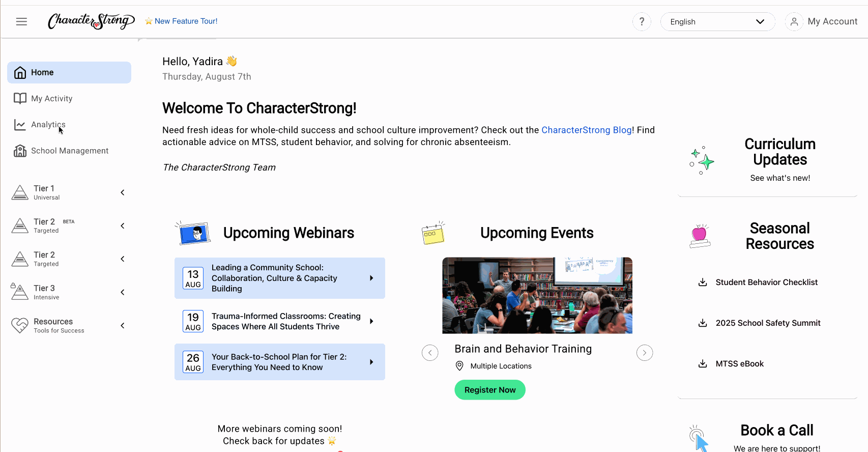This screenshot has height=452, width=868.
Task: Click the MTSS eBook download icon
Action: pyautogui.click(x=703, y=364)
